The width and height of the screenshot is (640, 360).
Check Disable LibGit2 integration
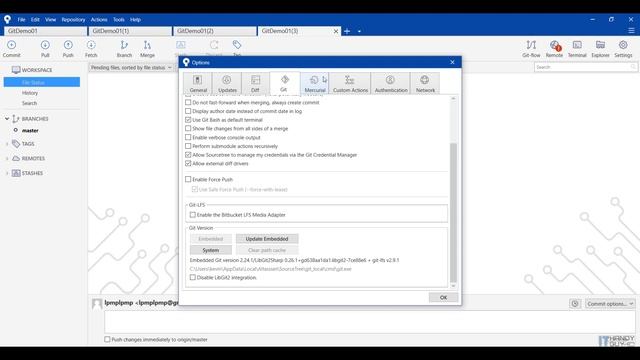(x=193, y=278)
